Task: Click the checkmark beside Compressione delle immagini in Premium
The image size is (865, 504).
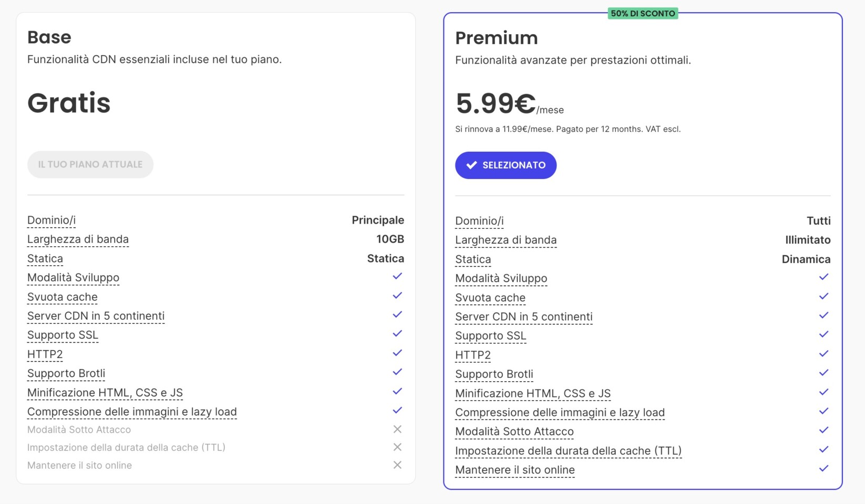Action: (x=824, y=411)
